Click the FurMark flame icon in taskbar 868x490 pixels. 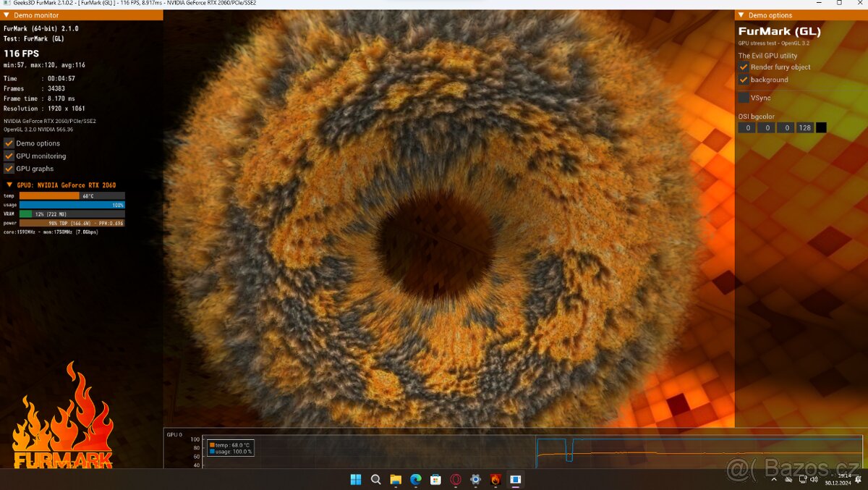point(495,479)
